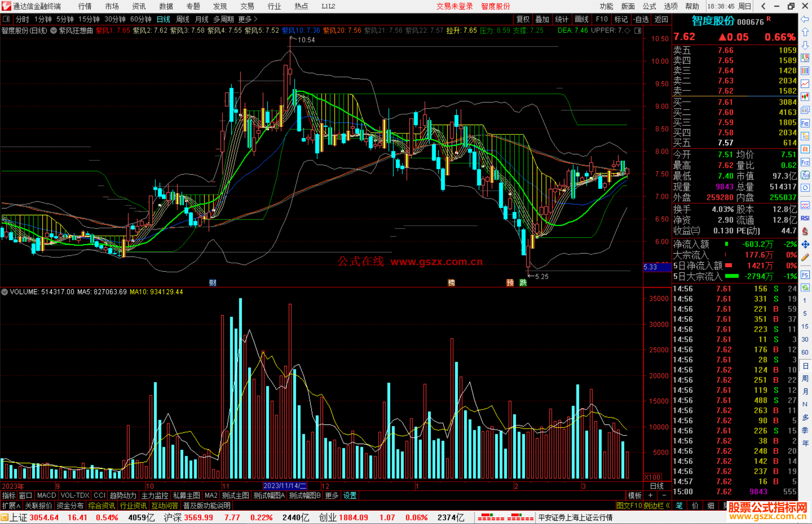The height and width of the screenshot is (524, 812).
Task: Select the 60分钟 period
Action: pyautogui.click(x=140, y=19)
